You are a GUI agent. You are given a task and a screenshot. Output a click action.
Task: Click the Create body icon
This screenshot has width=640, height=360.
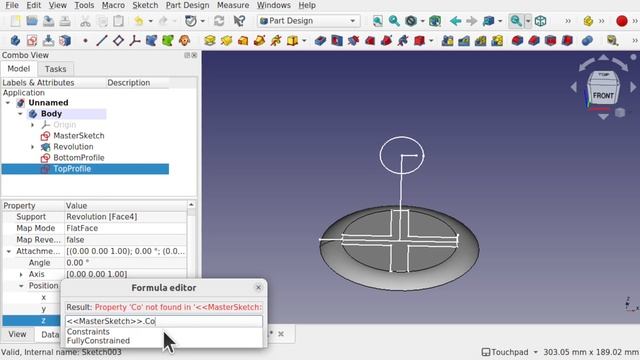[x=16, y=40]
